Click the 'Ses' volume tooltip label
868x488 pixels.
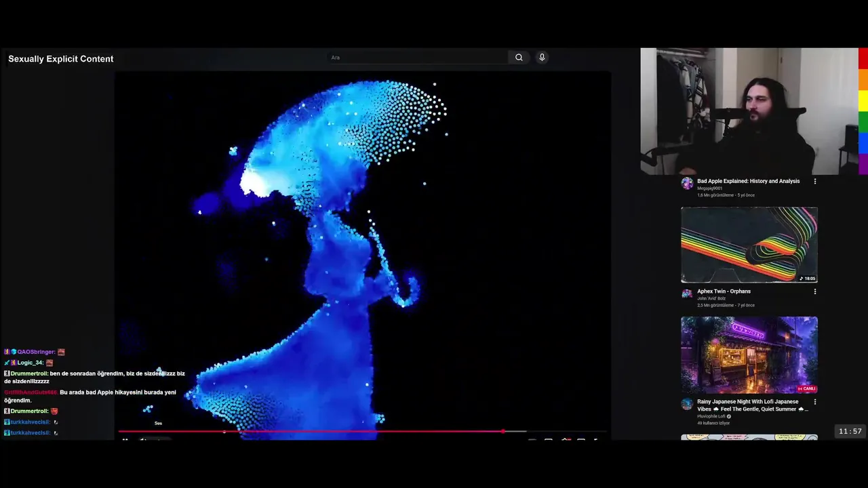[158, 424]
